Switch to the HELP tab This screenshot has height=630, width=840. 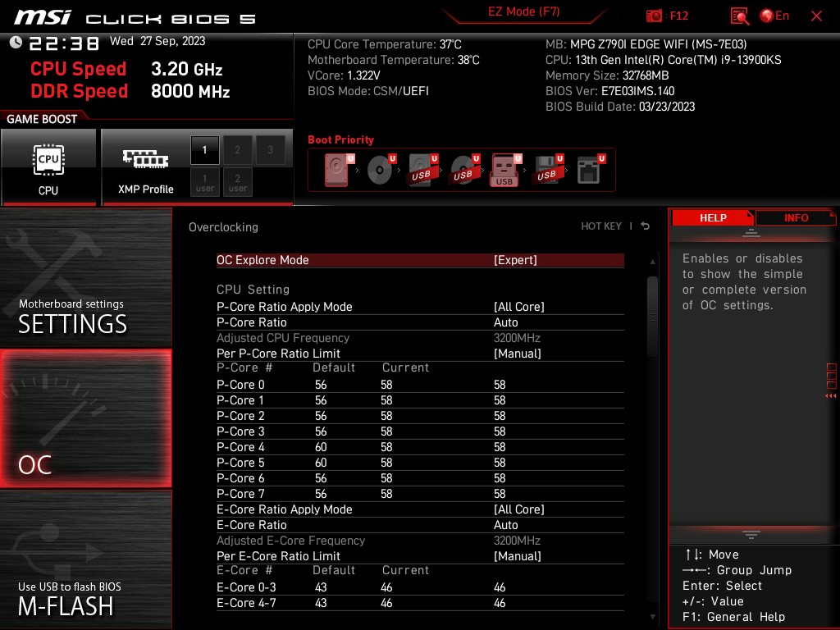coord(713,218)
